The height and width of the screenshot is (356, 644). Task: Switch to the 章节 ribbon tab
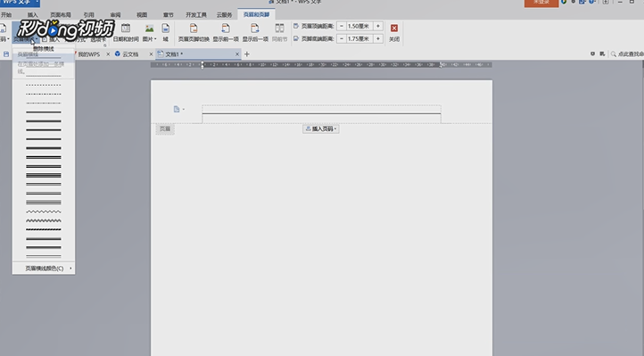click(169, 15)
